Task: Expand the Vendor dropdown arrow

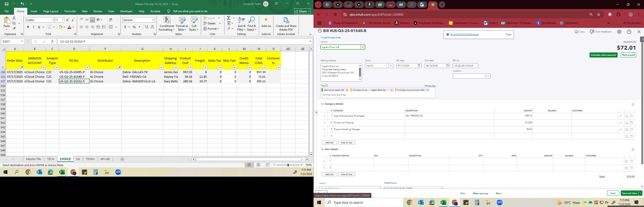Action: tap(362, 47)
